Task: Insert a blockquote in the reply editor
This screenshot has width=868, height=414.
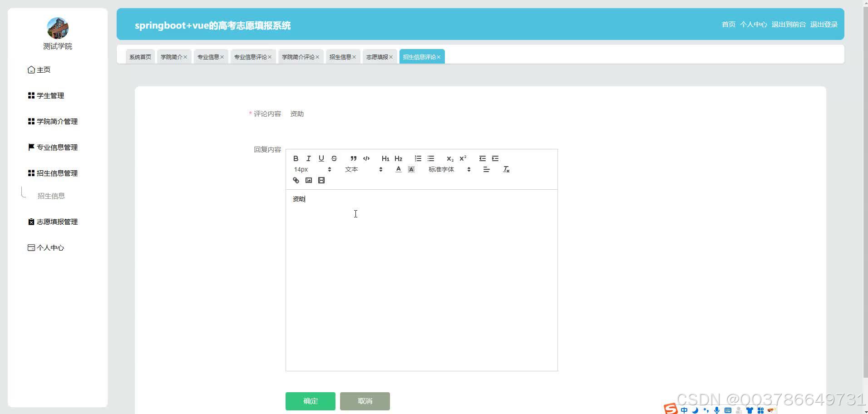Action: click(x=353, y=158)
